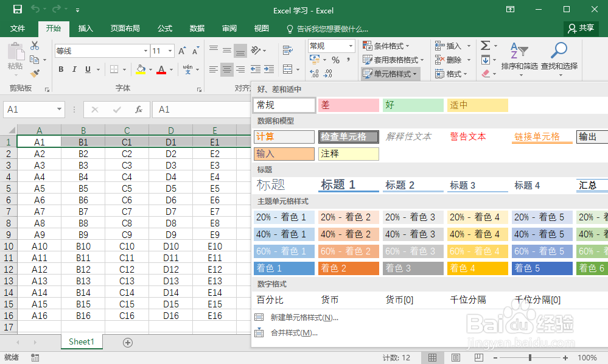Click the 共享 share button
Screen dimensions: 608x364
tap(581, 28)
